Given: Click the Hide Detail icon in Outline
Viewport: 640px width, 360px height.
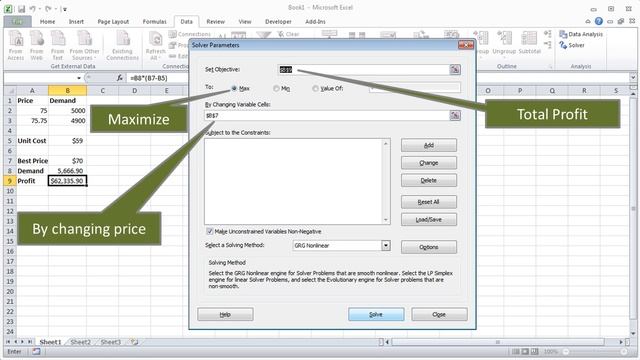Looking at the screenshot, I should pos(548,44).
